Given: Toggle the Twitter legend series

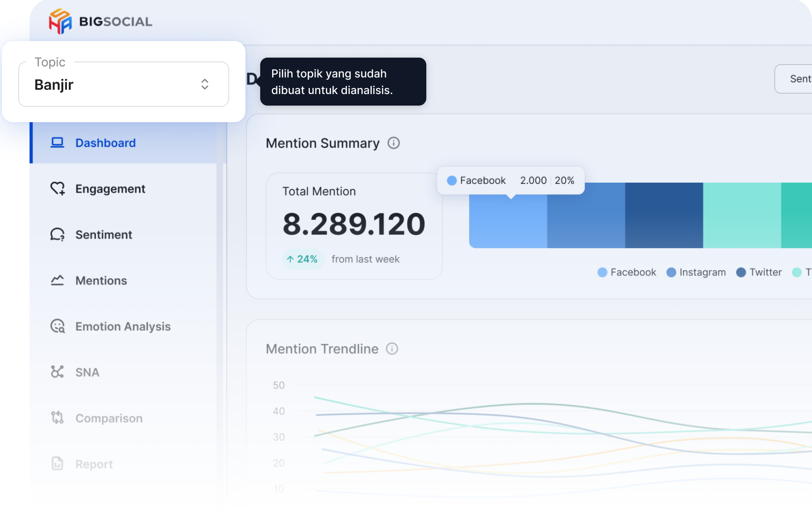Looking at the screenshot, I should 759,272.
